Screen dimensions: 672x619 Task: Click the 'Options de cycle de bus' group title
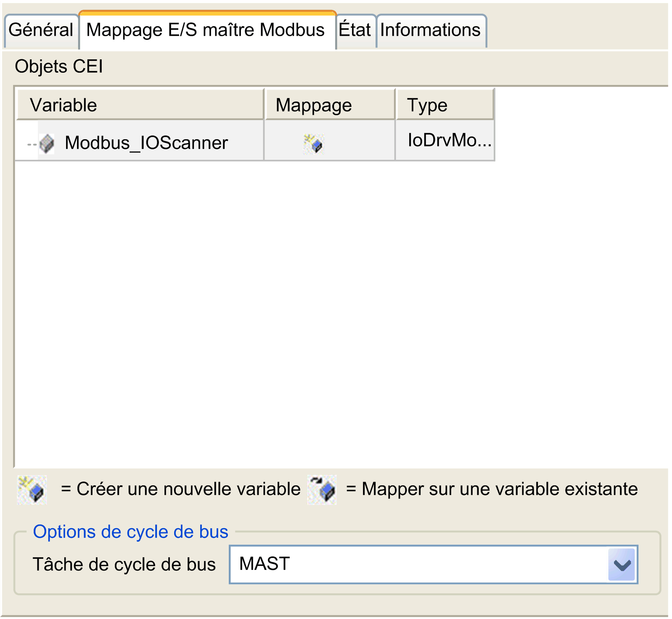click(x=130, y=532)
